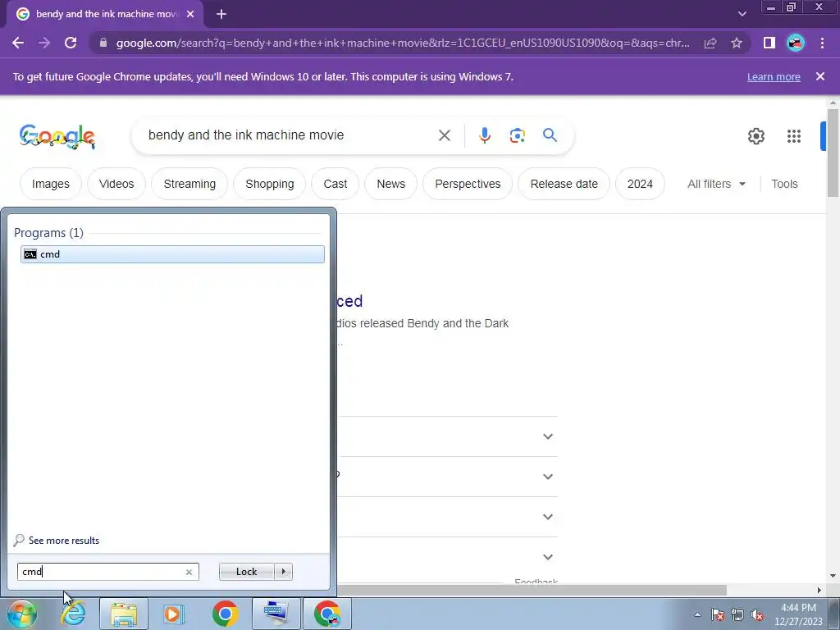Open Internet Explorer from taskbar
The height and width of the screenshot is (630, 840).
73,614
